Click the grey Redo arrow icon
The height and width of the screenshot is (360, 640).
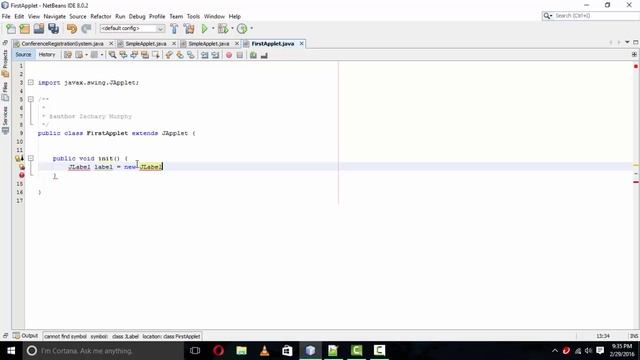pos(86,29)
